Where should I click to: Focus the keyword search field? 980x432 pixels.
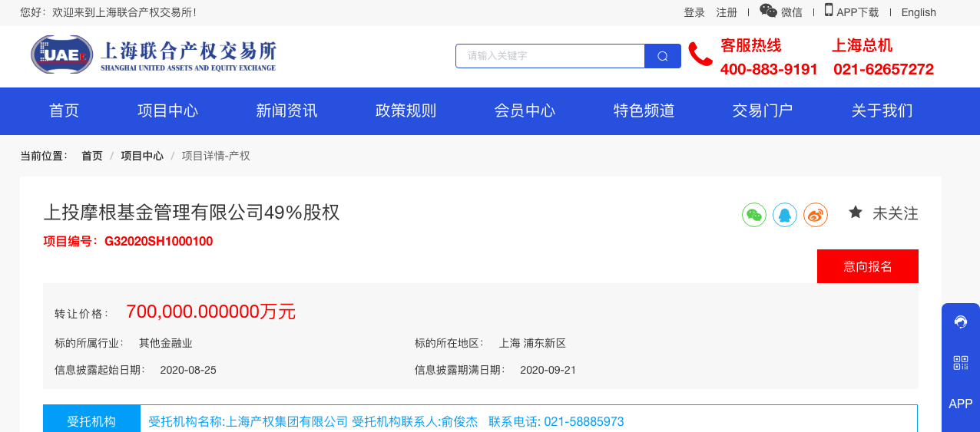[x=550, y=56]
